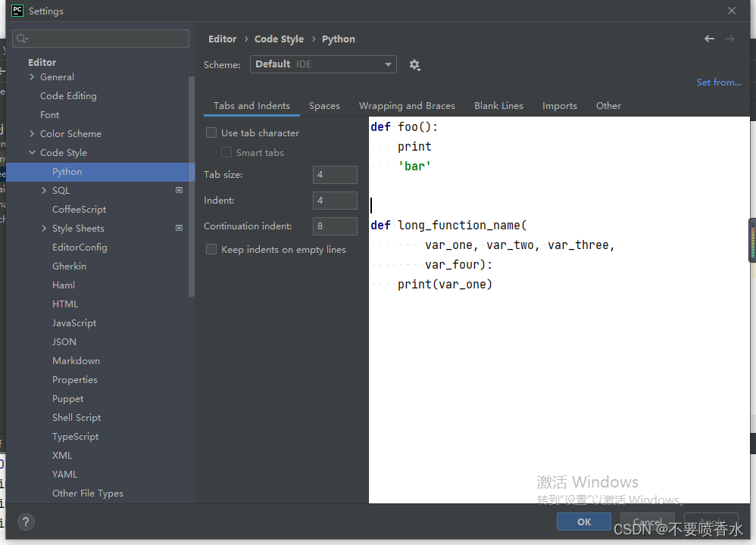Image resolution: width=756 pixels, height=545 pixels.
Task: Select HTML code style
Action: click(65, 304)
